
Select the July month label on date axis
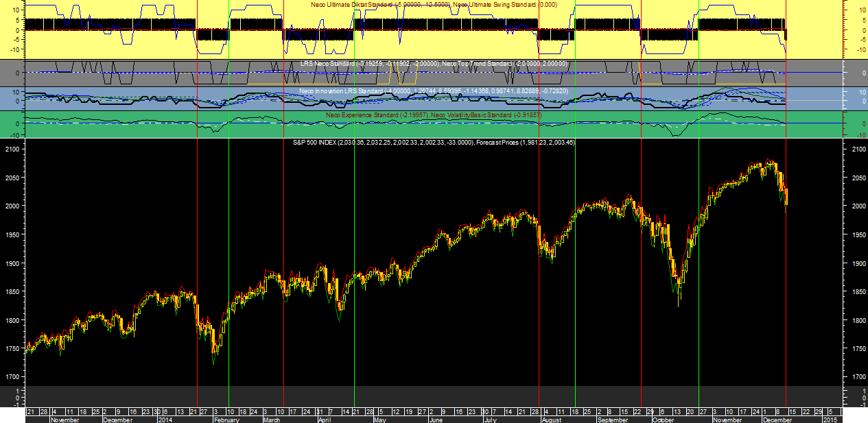[x=489, y=419]
